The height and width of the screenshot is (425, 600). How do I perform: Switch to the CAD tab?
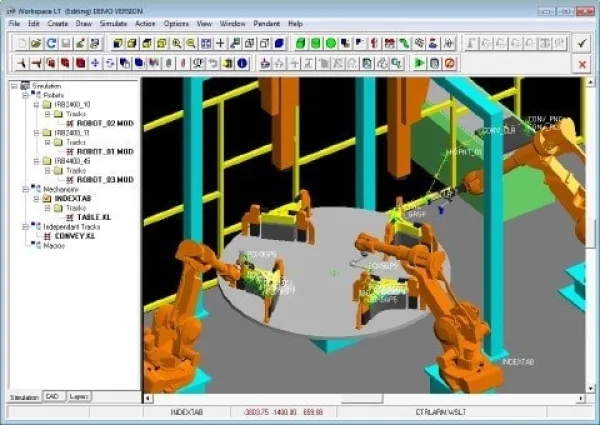click(x=53, y=396)
